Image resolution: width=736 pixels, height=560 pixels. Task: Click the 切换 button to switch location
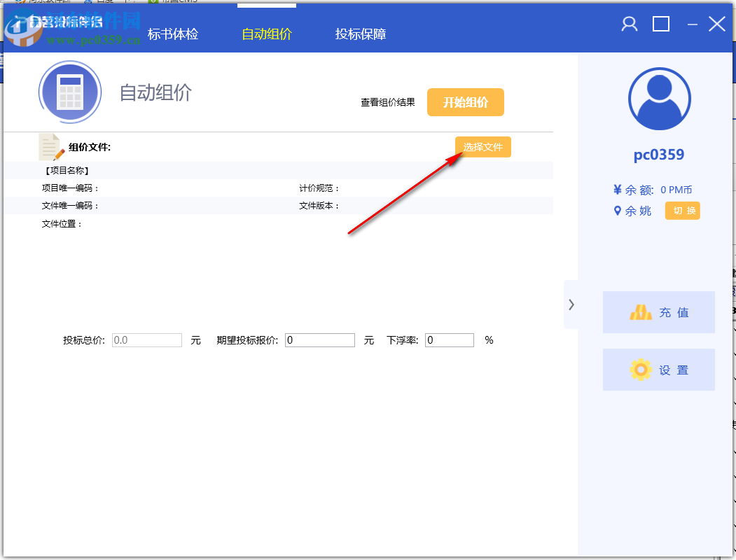(682, 211)
